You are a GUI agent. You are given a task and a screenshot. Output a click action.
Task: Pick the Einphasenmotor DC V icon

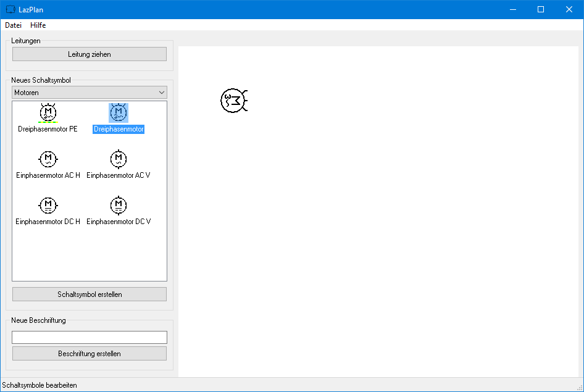coord(119,205)
